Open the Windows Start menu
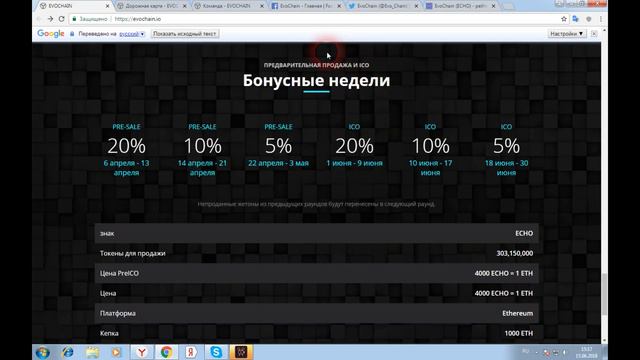Viewport: 640px width, 360px height. pyautogui.click(x=42, y=352)
